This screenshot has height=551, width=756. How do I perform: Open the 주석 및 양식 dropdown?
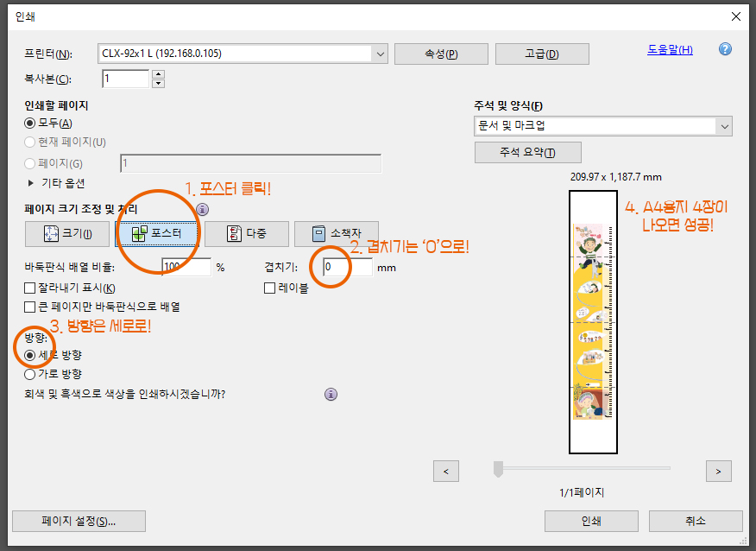[723, 126]
